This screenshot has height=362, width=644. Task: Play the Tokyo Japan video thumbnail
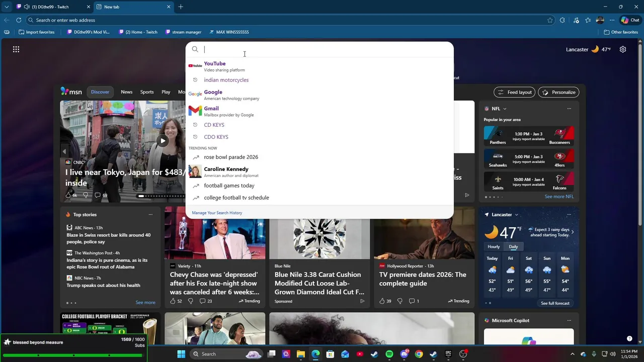pos(162,141)
